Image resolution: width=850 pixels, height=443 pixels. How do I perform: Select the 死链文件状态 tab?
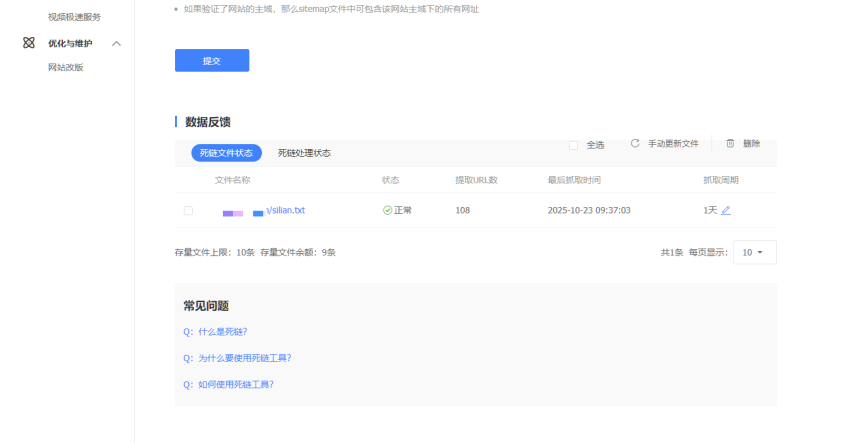click(226, 153)
